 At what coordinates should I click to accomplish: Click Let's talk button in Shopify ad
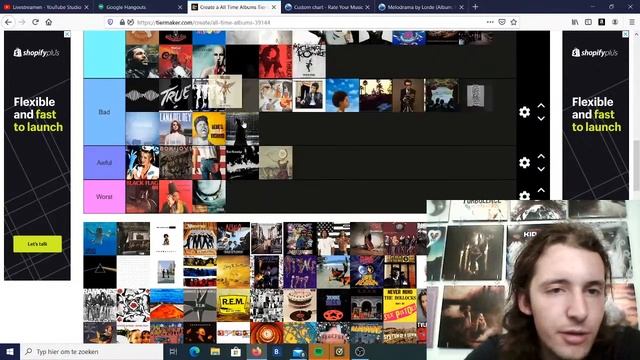pos(38,244)
